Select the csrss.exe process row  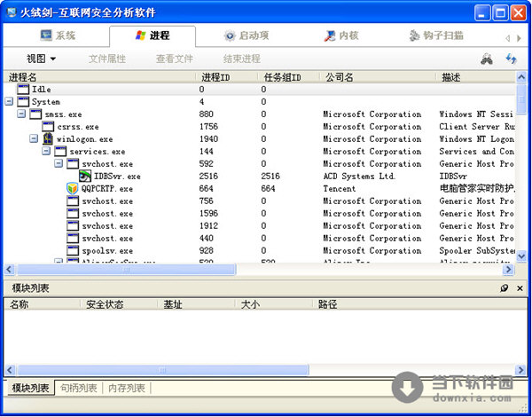tap(260, 127)
